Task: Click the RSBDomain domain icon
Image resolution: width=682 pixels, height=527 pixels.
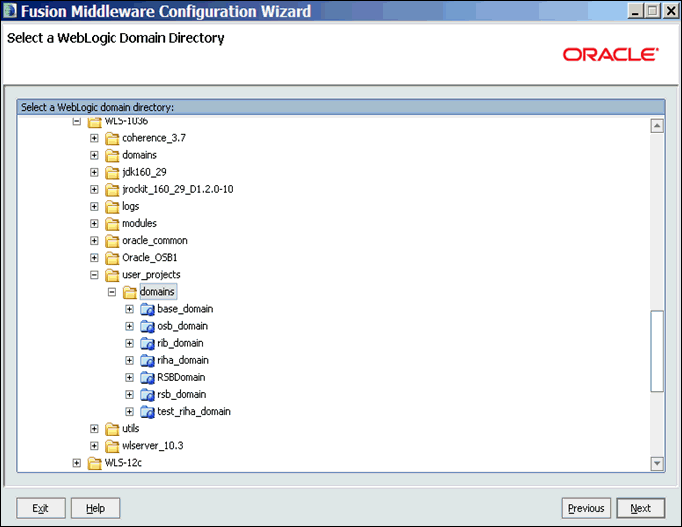Action: (147, 377)
